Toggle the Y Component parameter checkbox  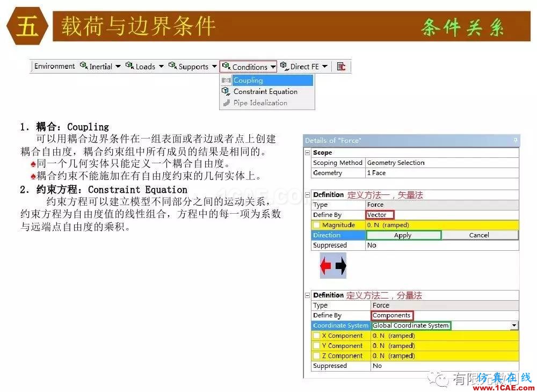316,345
